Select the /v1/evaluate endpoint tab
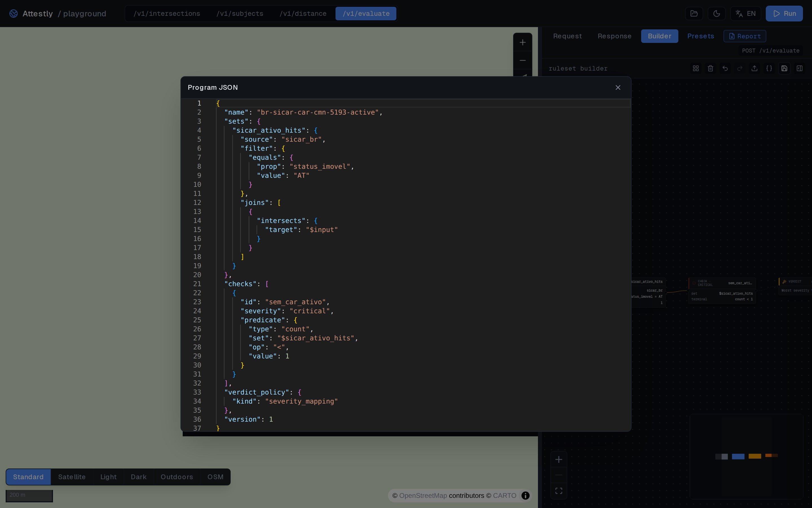The image size is (812, 508). pyautogui.click(x=366, y=14)
